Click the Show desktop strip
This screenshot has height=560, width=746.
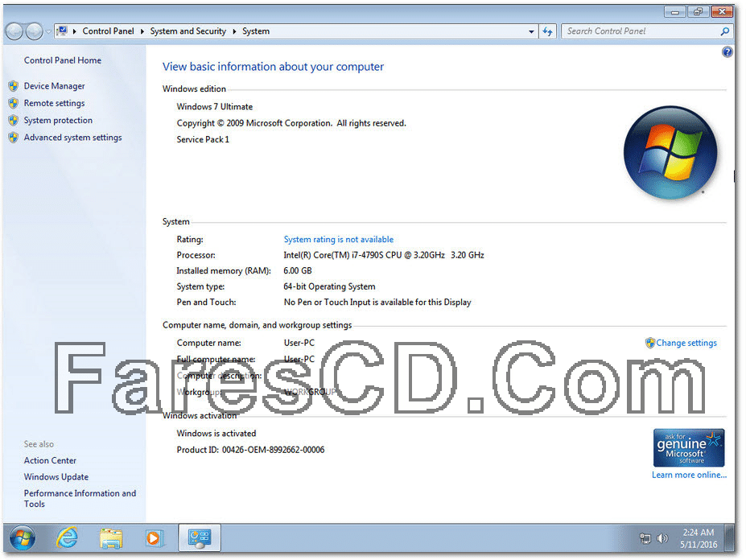[729, 537]
